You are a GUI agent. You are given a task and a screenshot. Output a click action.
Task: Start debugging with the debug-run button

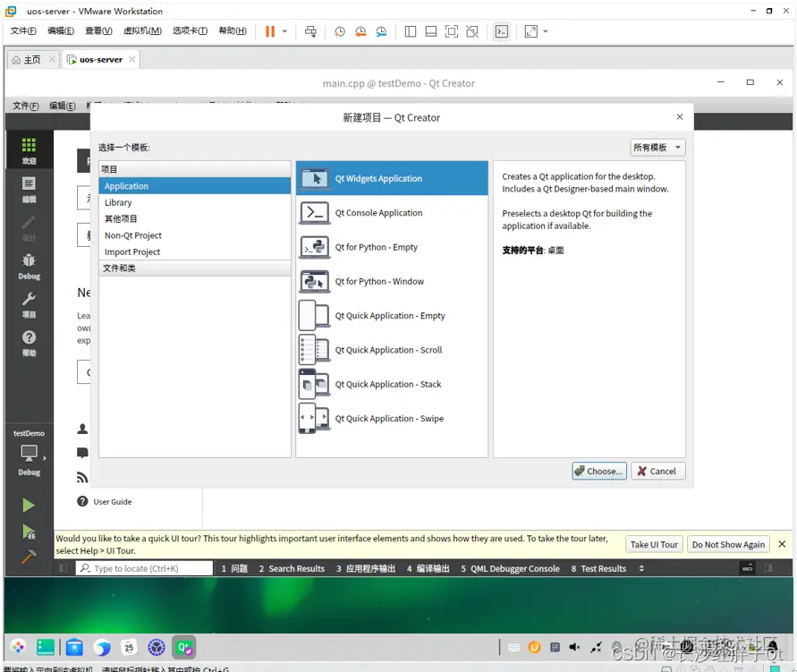[29, 532]
